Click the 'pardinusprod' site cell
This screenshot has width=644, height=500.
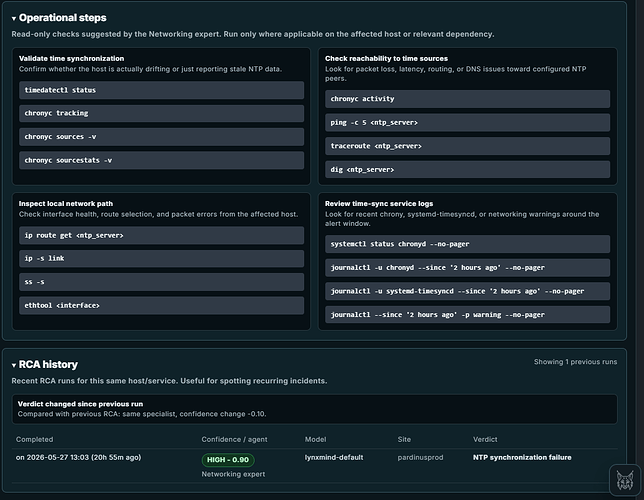click(x=420, y=458)
